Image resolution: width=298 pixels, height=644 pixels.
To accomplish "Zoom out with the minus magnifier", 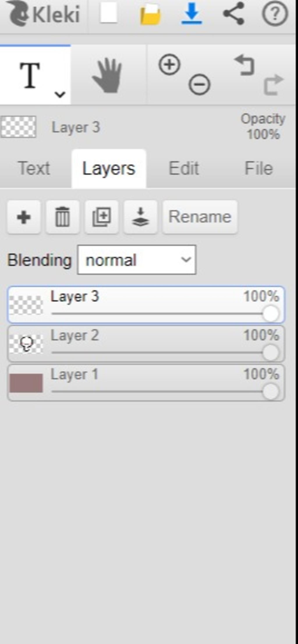I will pyautogui.click(x=199, y=84).
